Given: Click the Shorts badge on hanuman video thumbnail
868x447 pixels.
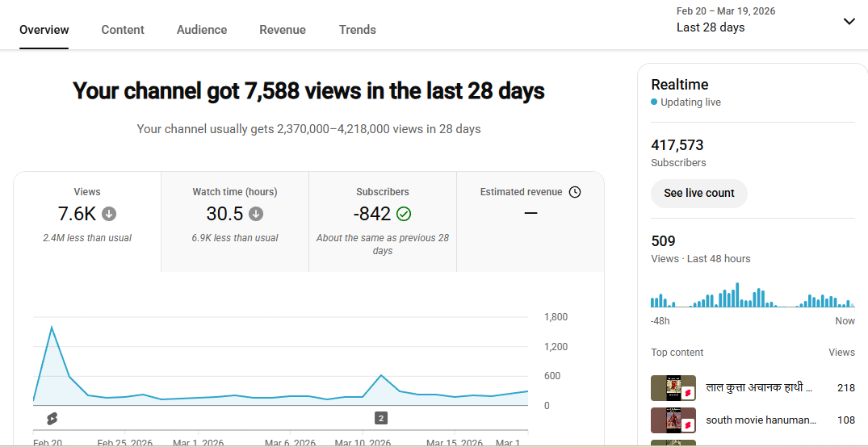Looking at the screenshot, I should (688, 425).
